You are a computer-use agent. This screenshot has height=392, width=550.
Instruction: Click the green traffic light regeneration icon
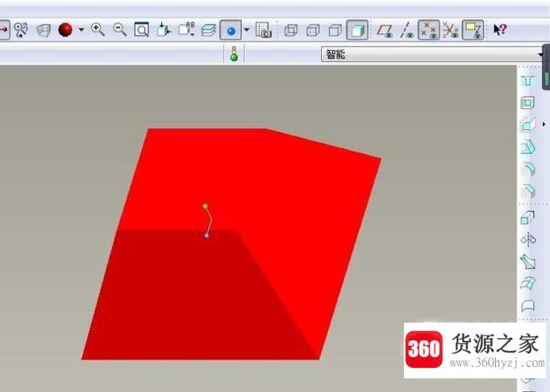pos(234,54)
